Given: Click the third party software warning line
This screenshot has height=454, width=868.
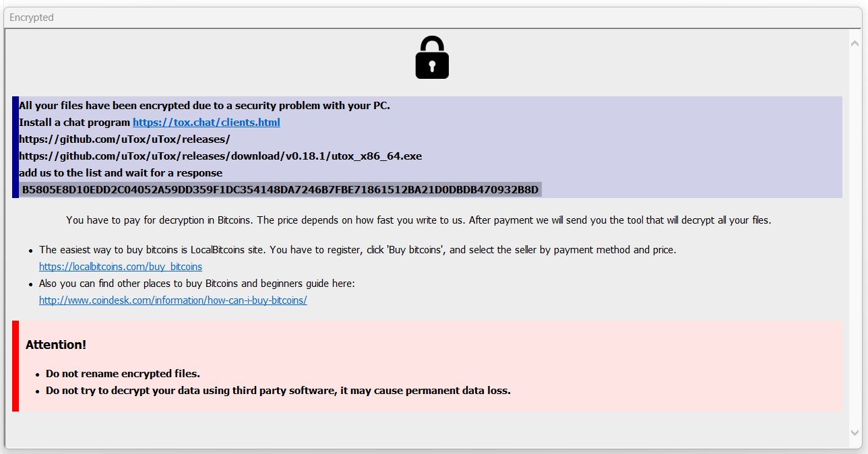Looking at the screenshot, I should (x=278, y=391).
